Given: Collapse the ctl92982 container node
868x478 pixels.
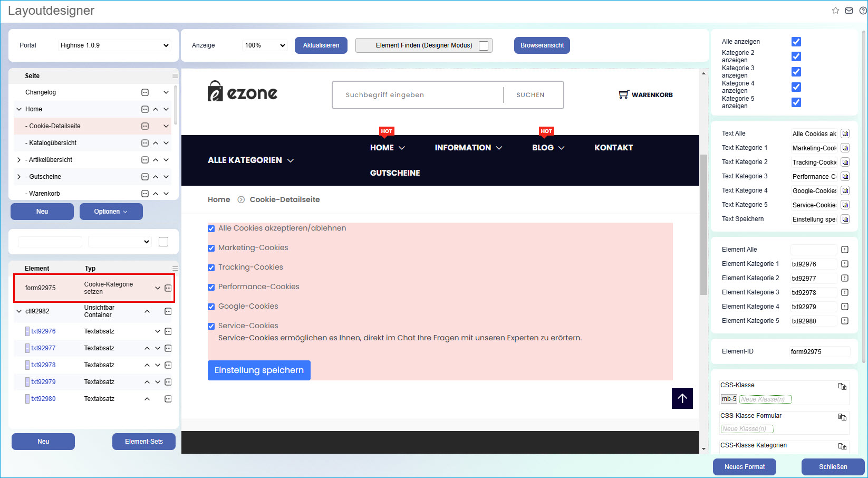Looking at the screenshot, I should pos(19,311).
